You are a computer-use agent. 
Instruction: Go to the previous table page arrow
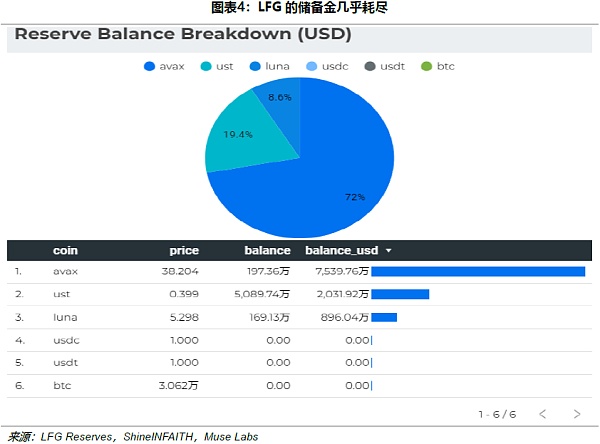click(x=543, y=414)
